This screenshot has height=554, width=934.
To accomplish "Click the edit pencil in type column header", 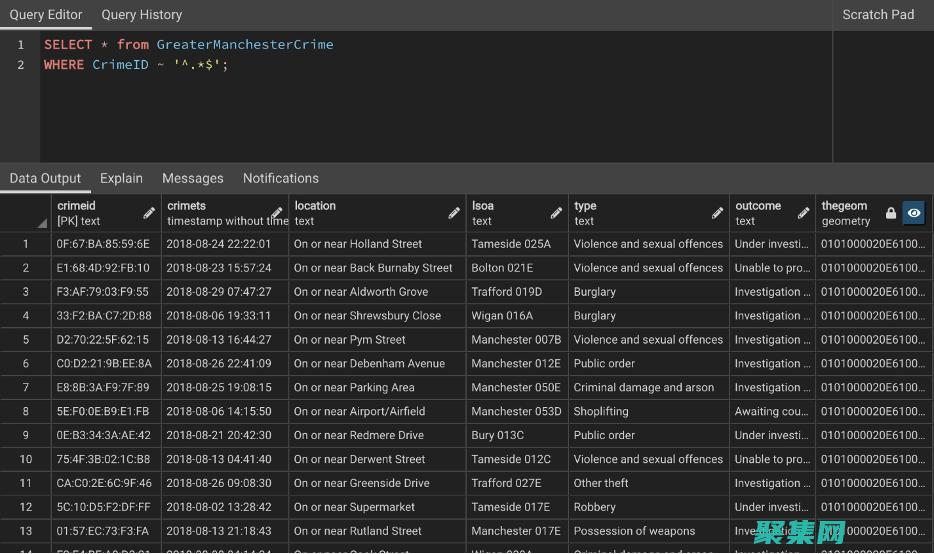I will coord(717,213).
